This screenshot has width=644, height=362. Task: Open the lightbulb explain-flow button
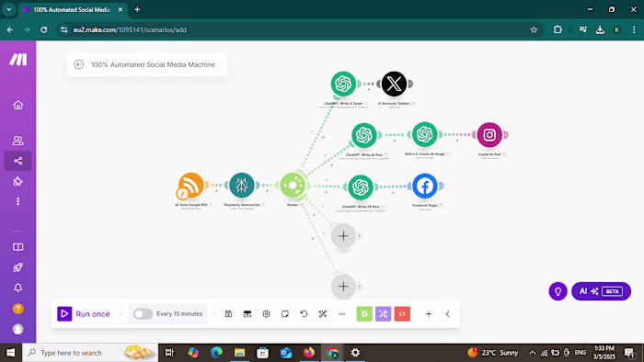[x=558, y=291]
